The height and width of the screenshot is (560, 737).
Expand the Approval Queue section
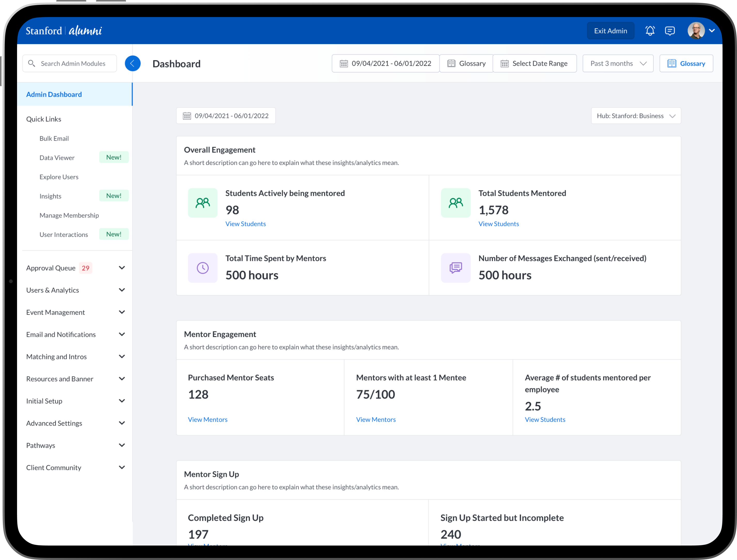click(122, 268)
